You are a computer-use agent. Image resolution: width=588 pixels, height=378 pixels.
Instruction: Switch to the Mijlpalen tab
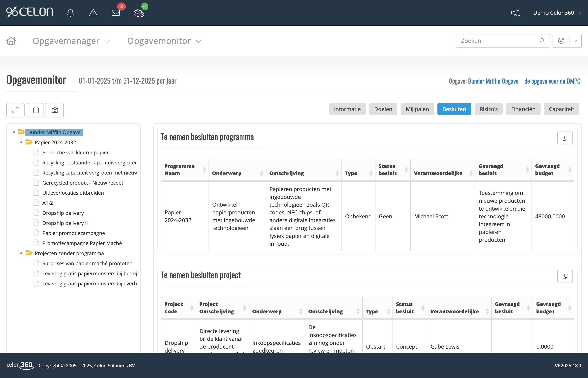pyautogui.click(x=417, y=109)
